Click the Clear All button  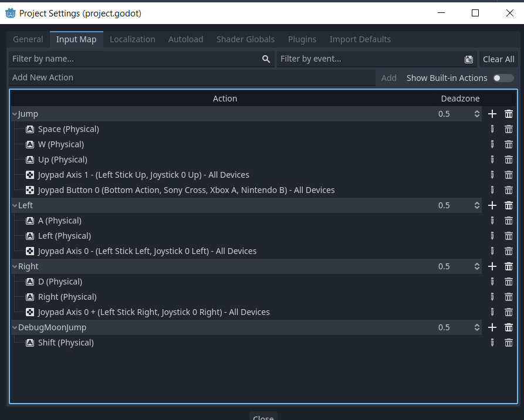coord(498,59)
